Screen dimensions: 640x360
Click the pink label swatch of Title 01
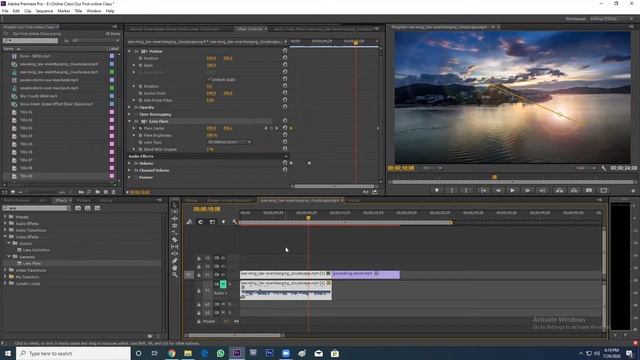(x=112, y=112)
